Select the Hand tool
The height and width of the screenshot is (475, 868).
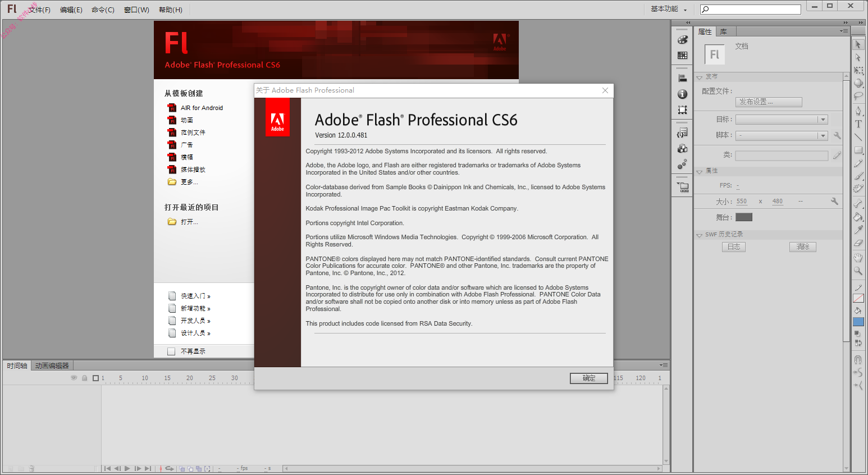[858, 258]
